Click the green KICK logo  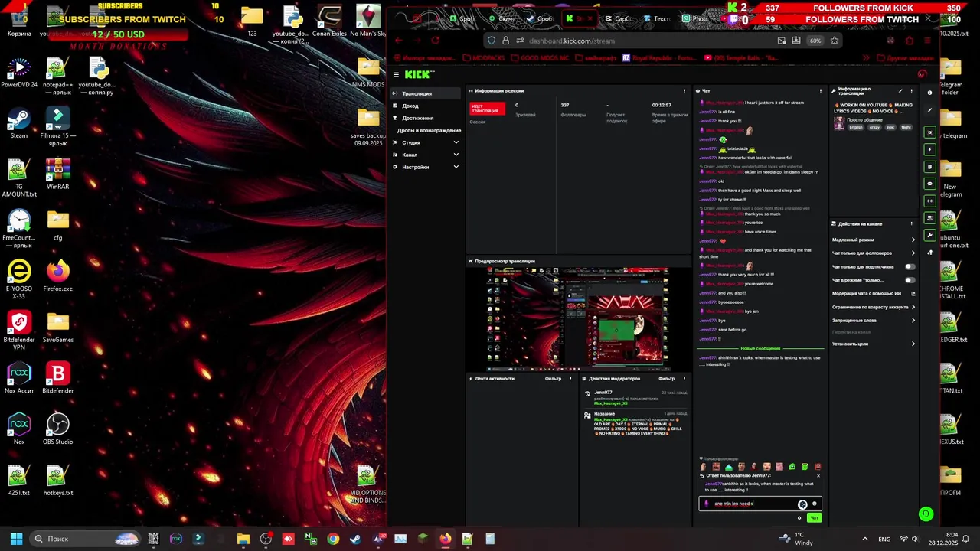419,74
